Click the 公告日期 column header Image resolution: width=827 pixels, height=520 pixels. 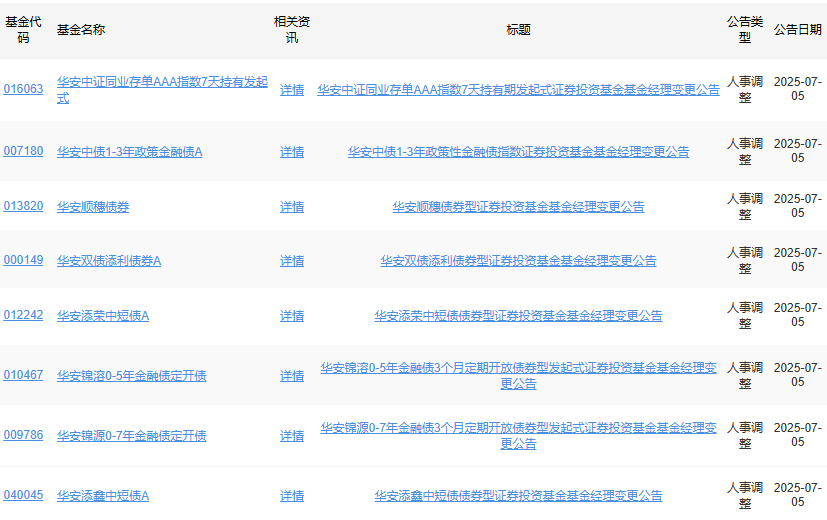tap(797, 30)
